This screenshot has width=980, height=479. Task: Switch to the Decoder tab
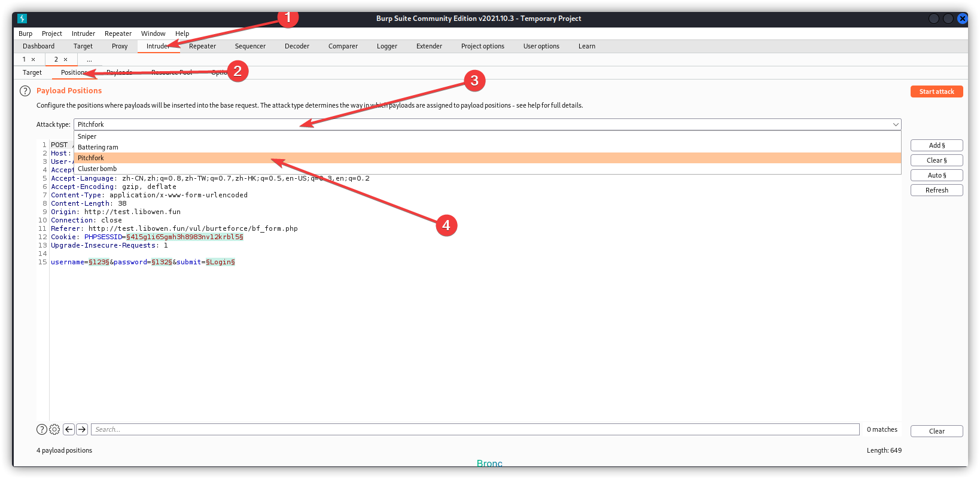click(297, 46)
